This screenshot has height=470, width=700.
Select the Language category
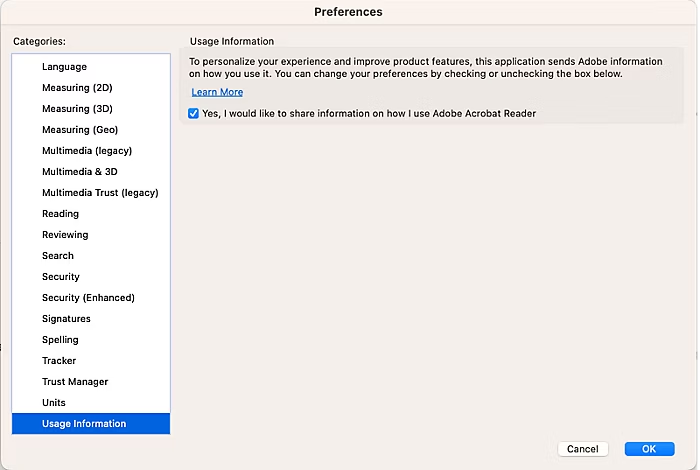[x=64, y=67]
